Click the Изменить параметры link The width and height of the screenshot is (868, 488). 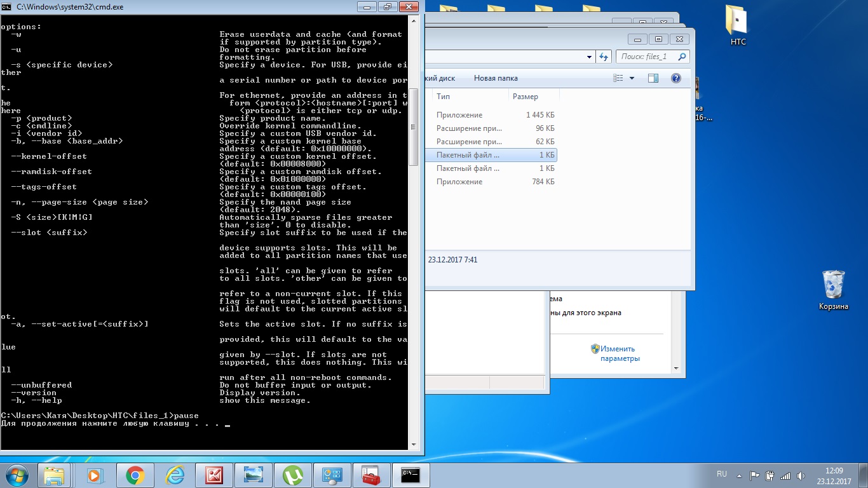click(x=620, y=353)
